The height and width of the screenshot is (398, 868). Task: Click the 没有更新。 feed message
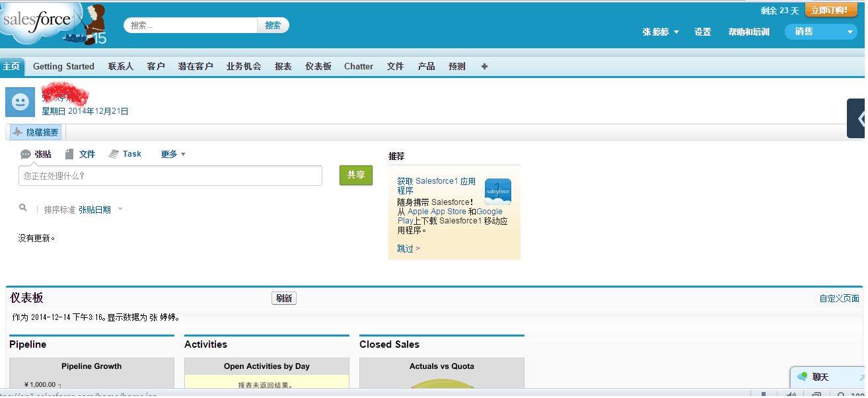pyautogui.click(x=37, y=238)
